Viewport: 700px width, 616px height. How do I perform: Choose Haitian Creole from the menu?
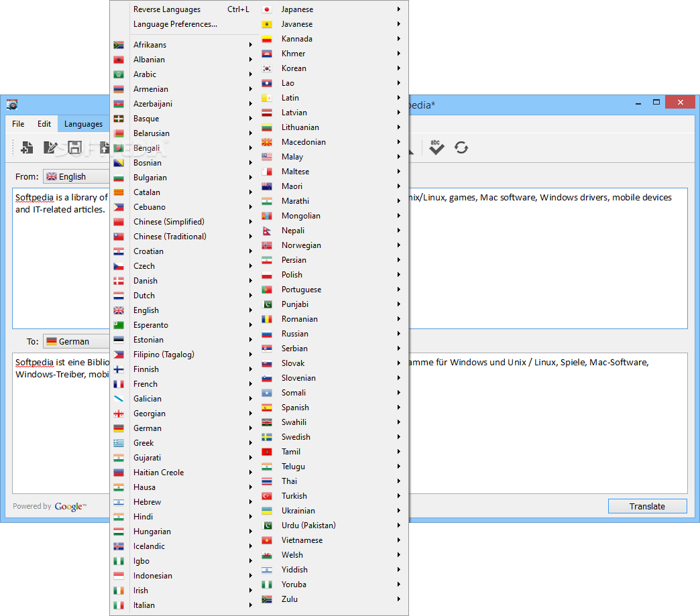pyautogui.click(x=184, y=473)
